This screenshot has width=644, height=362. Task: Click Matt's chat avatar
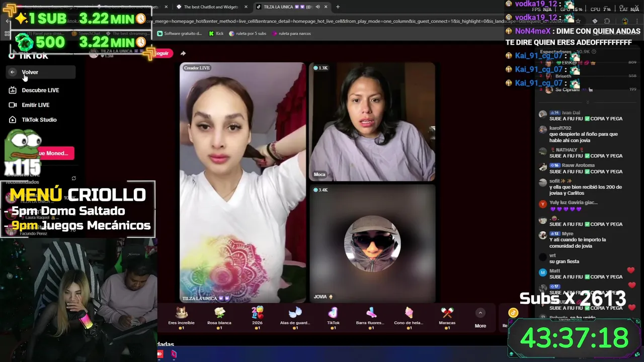tap(542, 273)
